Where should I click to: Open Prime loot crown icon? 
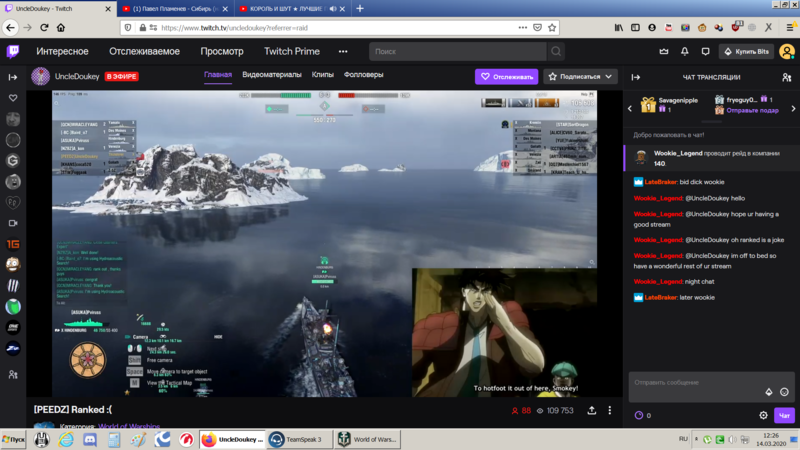(x=663, y=52)
